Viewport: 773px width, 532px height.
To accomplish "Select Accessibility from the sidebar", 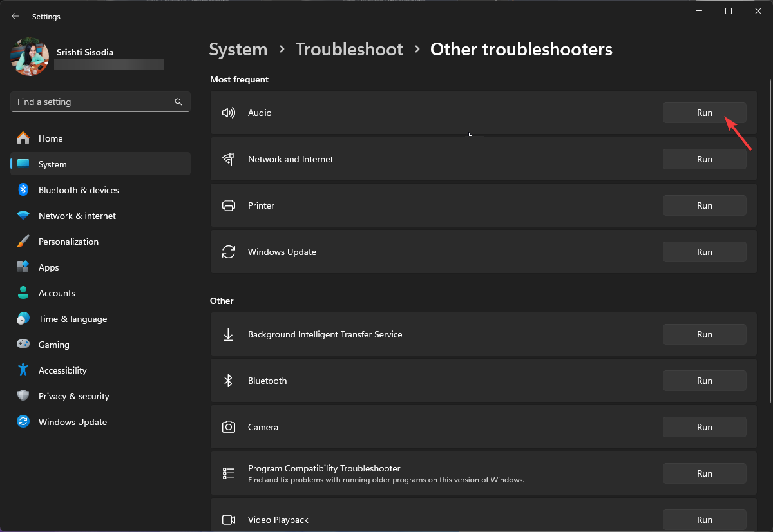I will (x=62, y=370).
